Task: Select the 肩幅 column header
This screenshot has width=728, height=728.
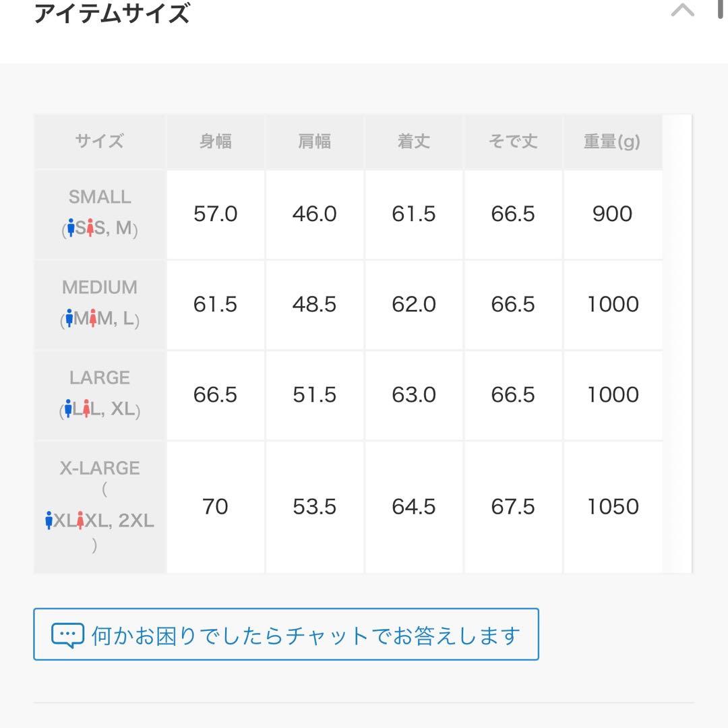Action: click(315, 142)
